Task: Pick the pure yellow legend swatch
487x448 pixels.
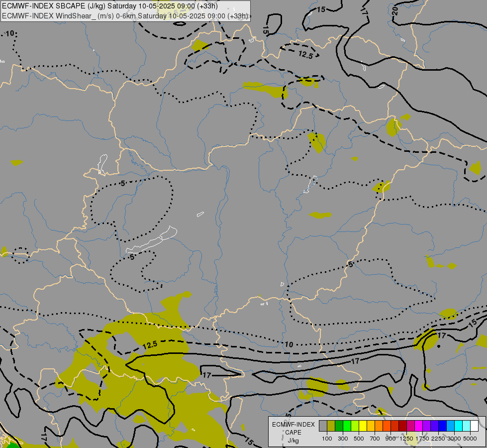Action: [363, 426]
